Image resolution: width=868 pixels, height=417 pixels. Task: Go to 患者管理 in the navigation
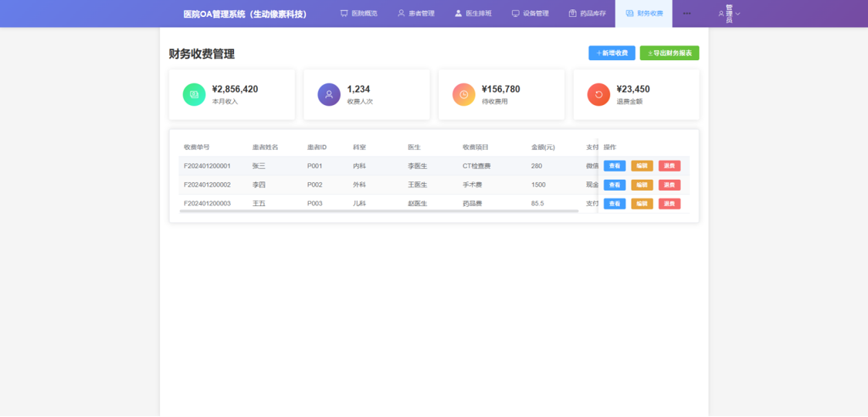[x=415, y=13]
